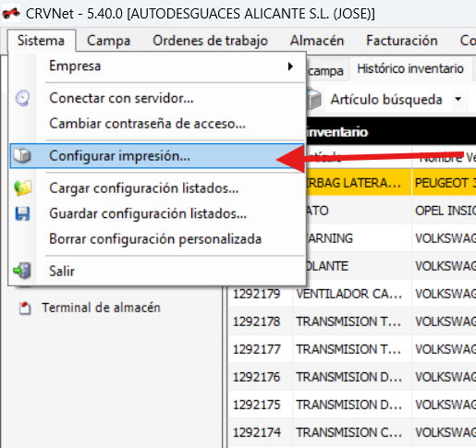Click TRANSMISION T... in row 1292178
The image size is (476, 448).
(x=352, y=321)
